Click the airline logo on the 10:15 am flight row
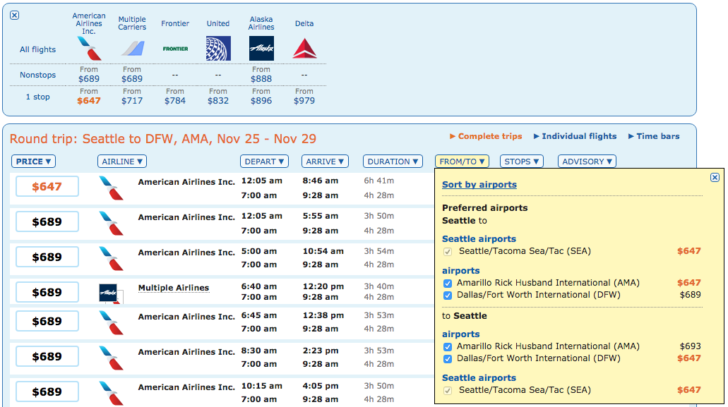This screenshot has width=728, height=407. pyautogui.click(x=111, y=393)
